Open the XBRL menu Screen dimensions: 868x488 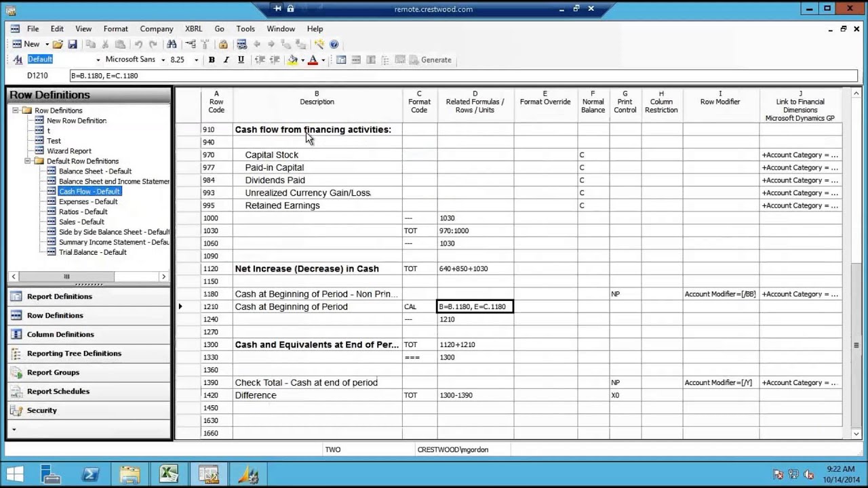[194, 29]
